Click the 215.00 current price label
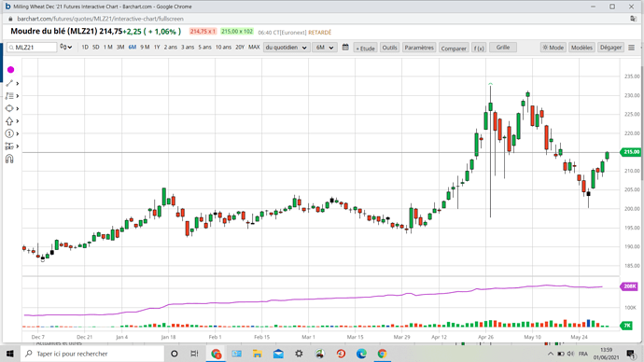644x362 pixels. [631, 152]
